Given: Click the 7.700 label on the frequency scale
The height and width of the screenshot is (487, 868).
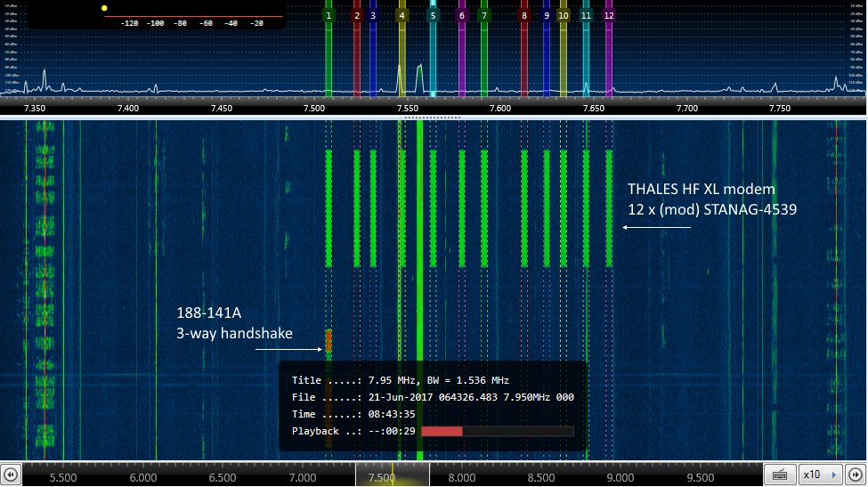Looking at the screenshot, I should pyautogui.click(x=687, y=109).
